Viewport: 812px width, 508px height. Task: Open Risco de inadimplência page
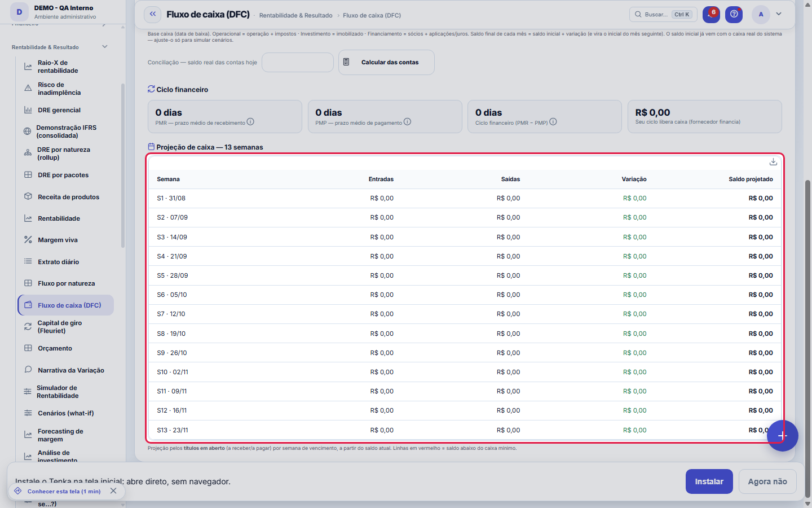coord(65,89)
